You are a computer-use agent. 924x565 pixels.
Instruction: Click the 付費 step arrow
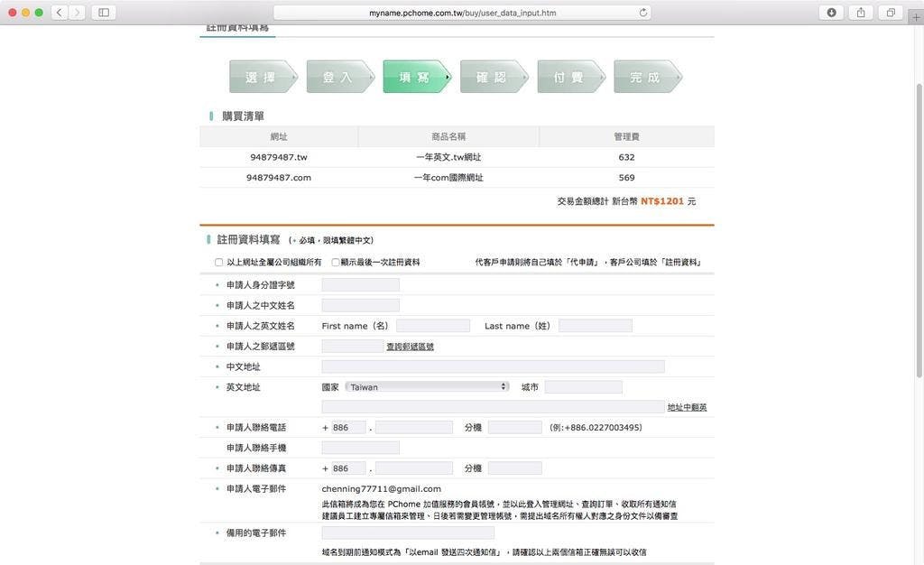click(571, 77)
